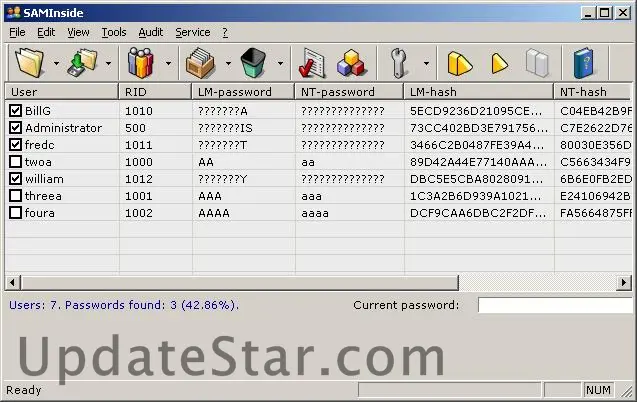Click the add users people icon
This screenshot has width=637, height=402.
[x=140, y=63]
